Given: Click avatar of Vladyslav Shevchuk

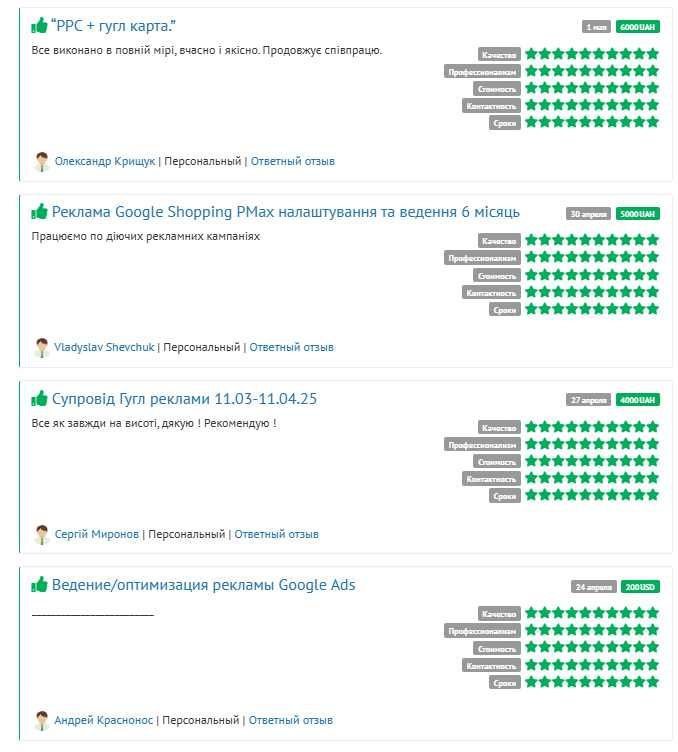Looking at the screenshot, I should point(42,348).
